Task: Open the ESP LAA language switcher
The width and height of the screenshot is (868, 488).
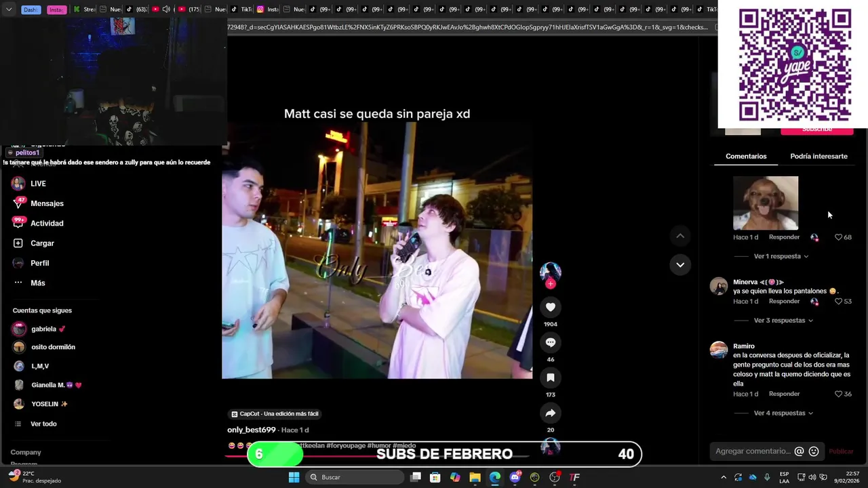Action: 784,477
